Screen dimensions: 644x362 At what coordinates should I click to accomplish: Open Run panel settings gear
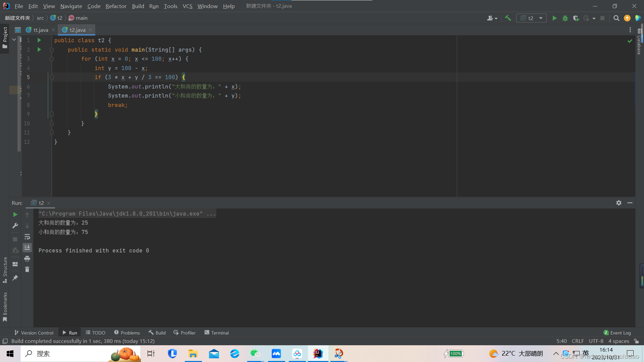(619, 203)
